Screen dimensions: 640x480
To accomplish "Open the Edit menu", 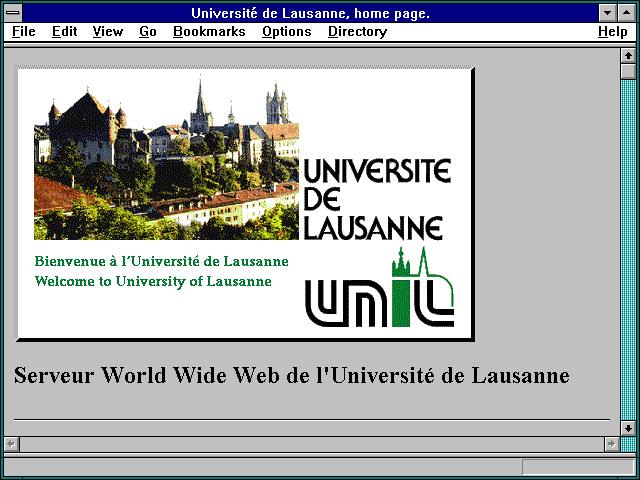I will pos(64,31).
